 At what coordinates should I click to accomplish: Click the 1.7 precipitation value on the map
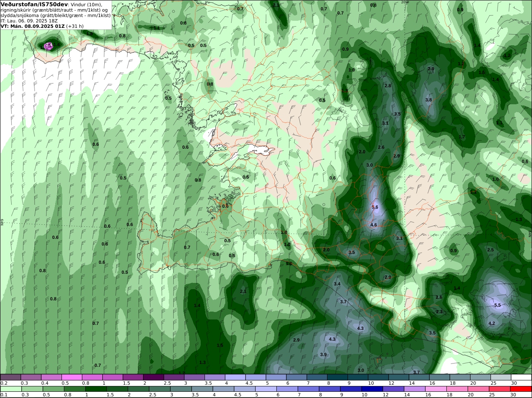click(462, 137)
